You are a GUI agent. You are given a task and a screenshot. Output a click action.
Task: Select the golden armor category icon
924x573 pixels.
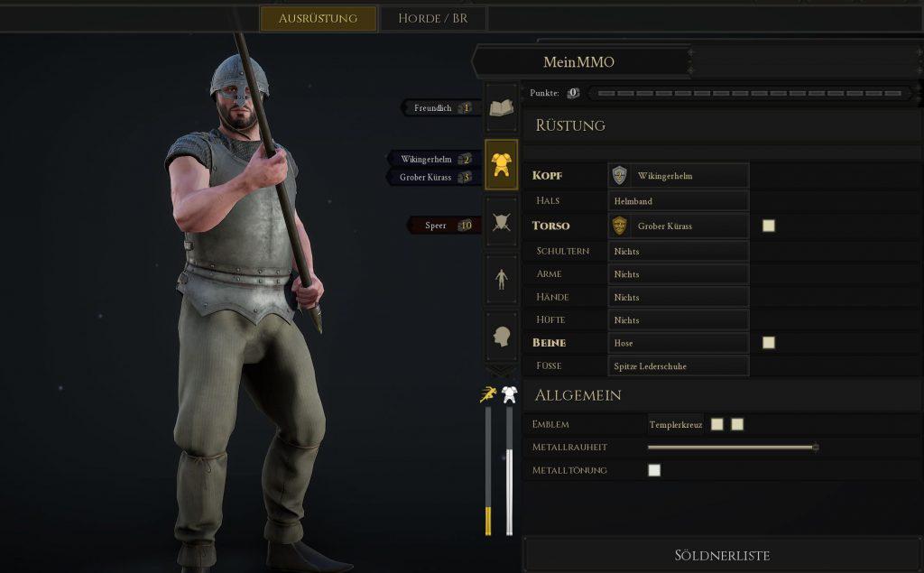(502, 164)
